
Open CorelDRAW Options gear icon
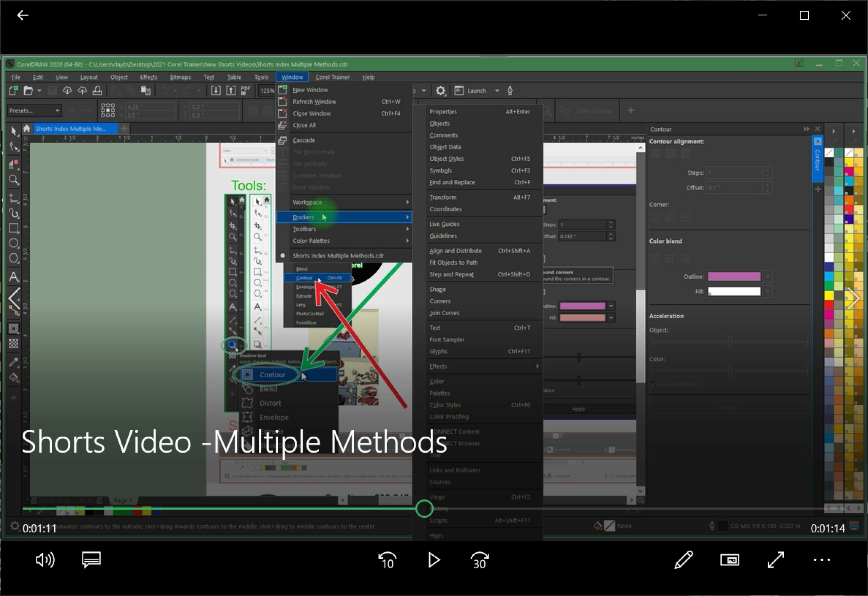440,91
